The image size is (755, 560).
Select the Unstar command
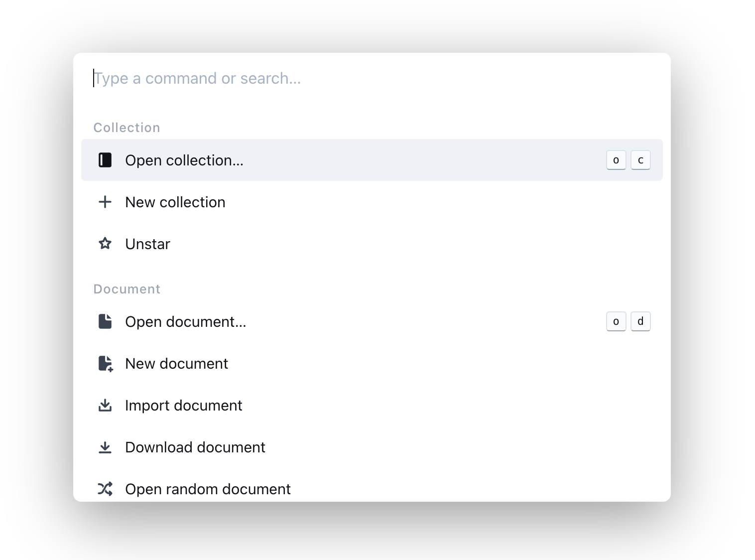[x=372, y=244]
